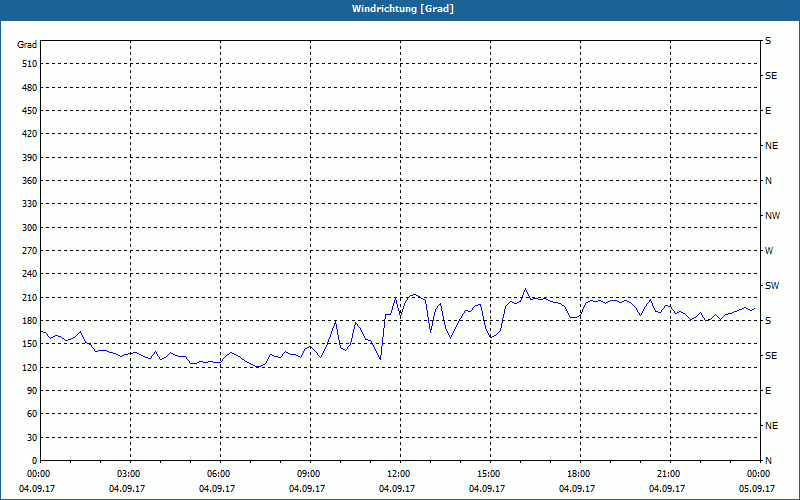
Task: Click the 420 degree axis label
Action: [x=30, y=134]
